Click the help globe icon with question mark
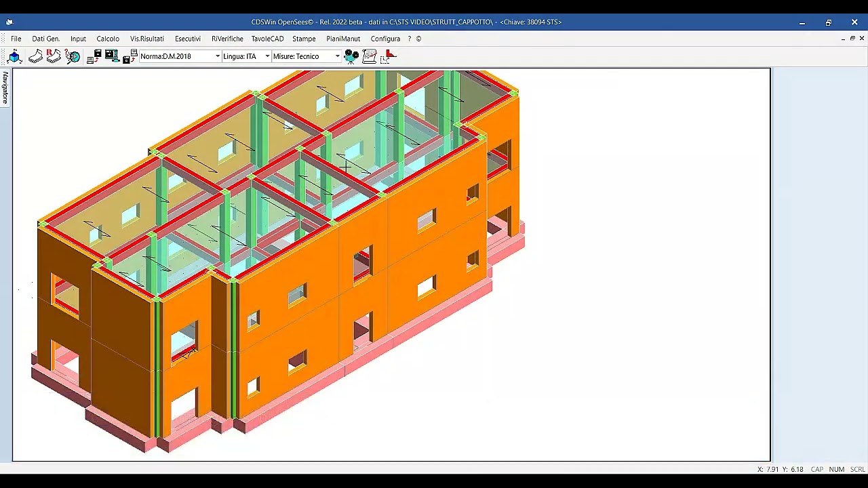868x488 pixels. point(73,56)
